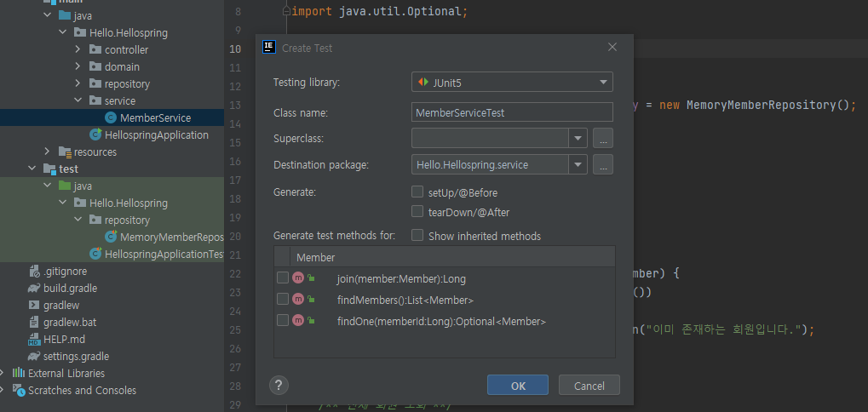Click the MemoryMemberRepos test class icon
This screenshot has width=868, height=412.
111,237
